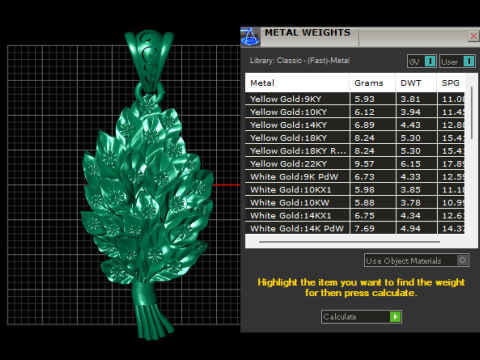Select the Yellow Gold:14KY row
Screen dimensions: 480x360
tap(355, 125)
